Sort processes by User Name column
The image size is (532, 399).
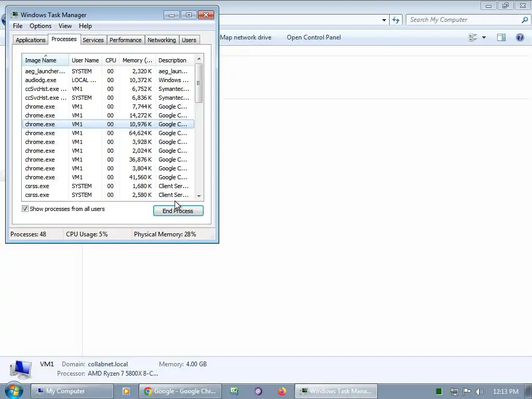coord(85,60)
